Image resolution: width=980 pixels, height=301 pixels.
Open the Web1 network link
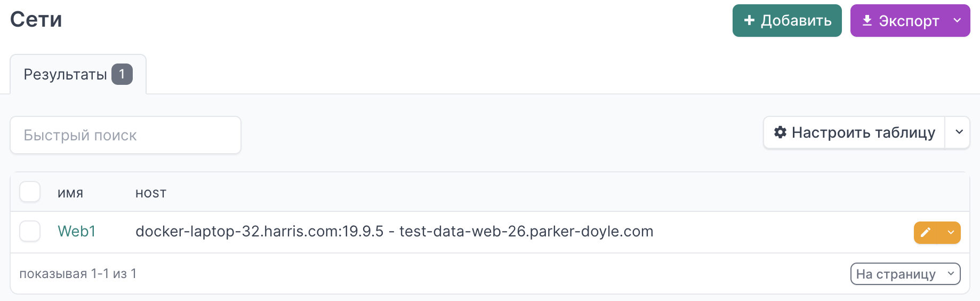coord(77,231)
